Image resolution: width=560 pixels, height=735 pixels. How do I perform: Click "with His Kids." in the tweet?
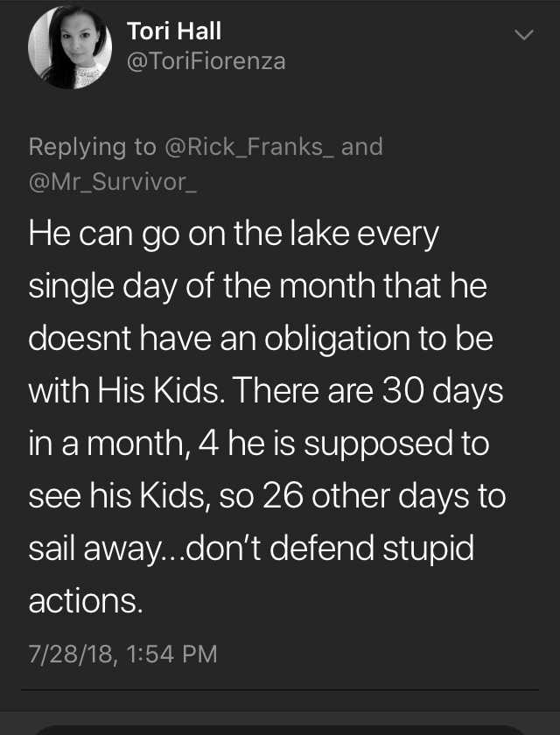pyautogui.click(x=126, y=390)
